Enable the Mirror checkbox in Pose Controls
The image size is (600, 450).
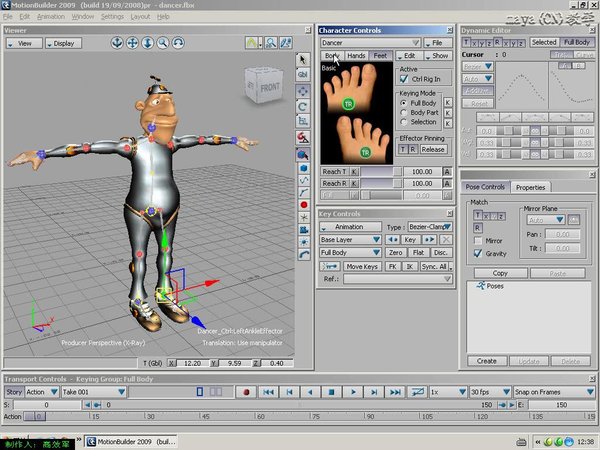pyautogui.click(x=477, y=241)
